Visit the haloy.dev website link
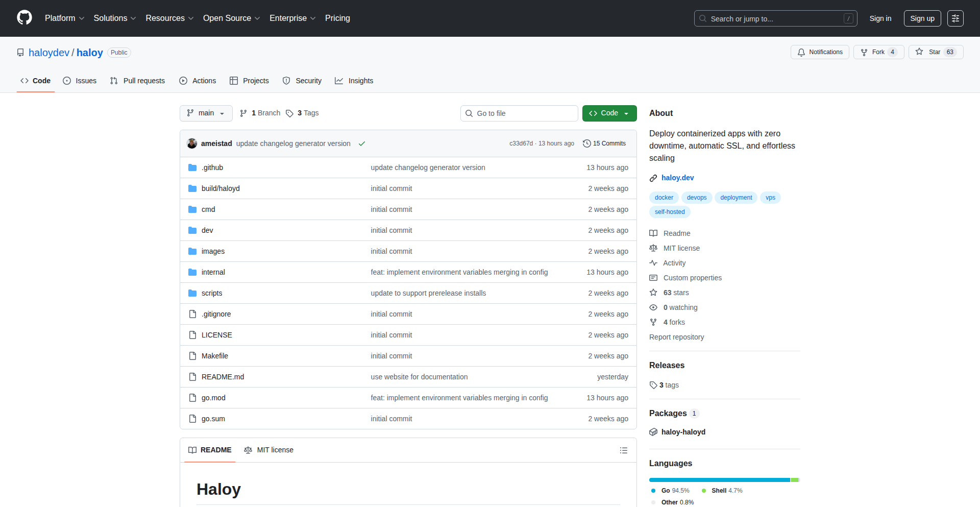Viewport: 980px width, 507px height. (x=678, y=178)
